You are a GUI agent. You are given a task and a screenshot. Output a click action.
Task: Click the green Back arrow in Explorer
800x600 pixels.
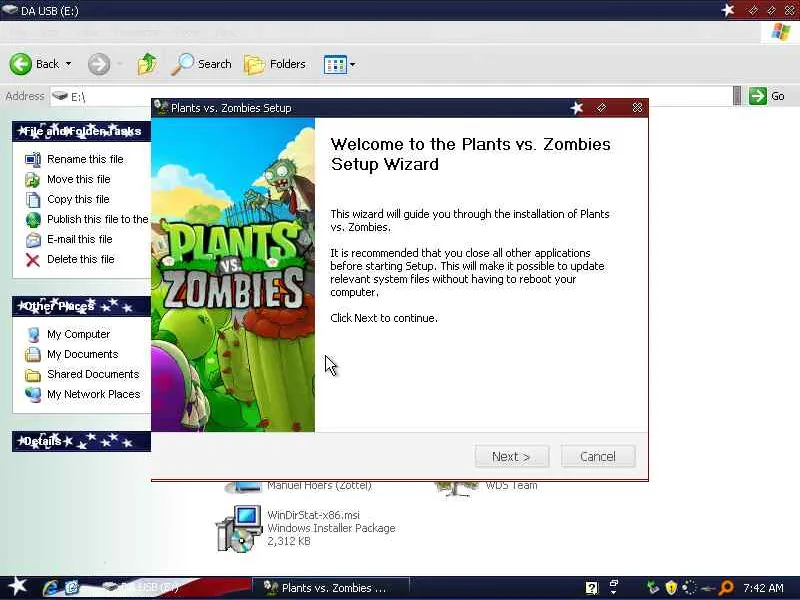coord(20,64)
